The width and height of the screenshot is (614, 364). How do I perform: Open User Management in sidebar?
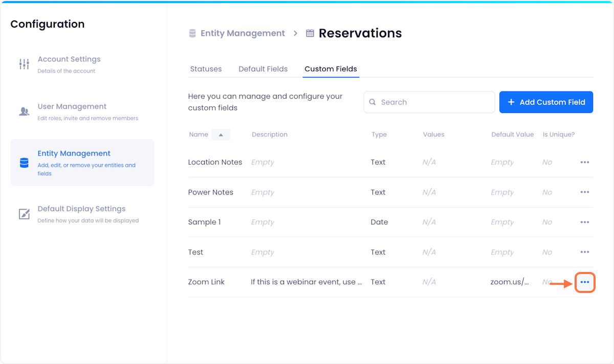tap(82, 111)
